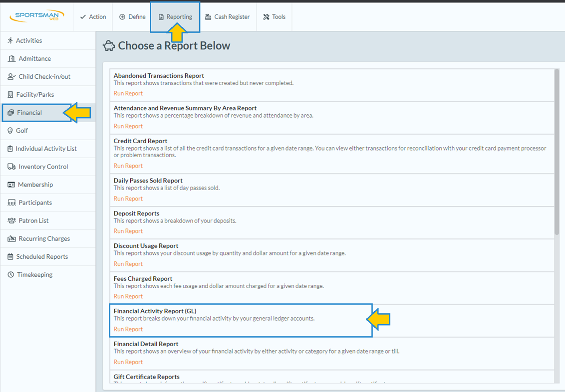Click the Activities running-person icon
This screenshot has width=565, height=392.
pos(10,41)
